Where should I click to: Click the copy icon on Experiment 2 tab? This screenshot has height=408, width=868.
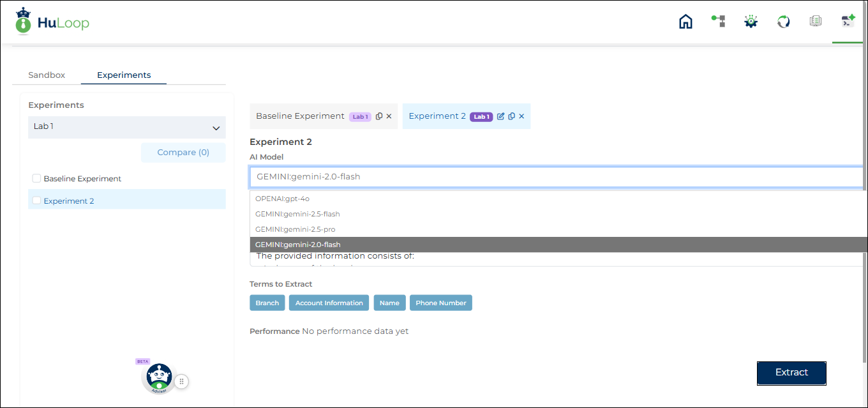[x=511, y=116]
